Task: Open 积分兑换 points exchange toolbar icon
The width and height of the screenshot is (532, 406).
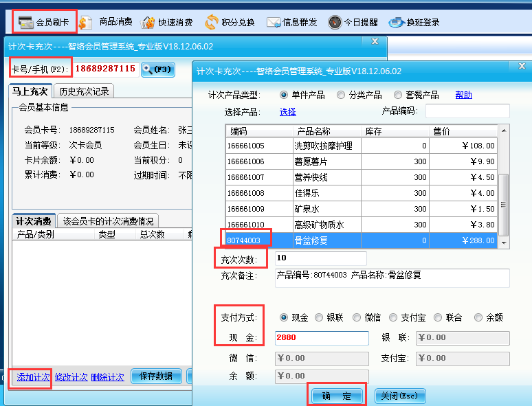Action: tap(230, 23)
